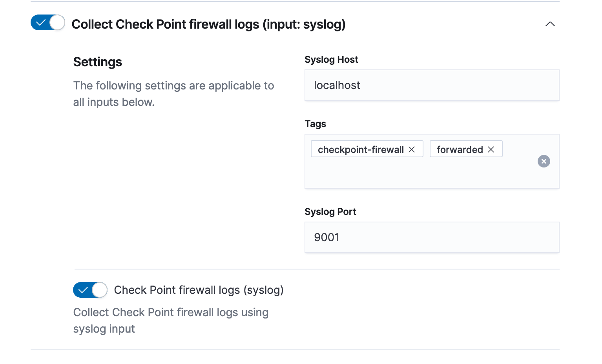The image size is (602, 364).
Task: Clear all tags with the circular X
Action: click(544, 161)
